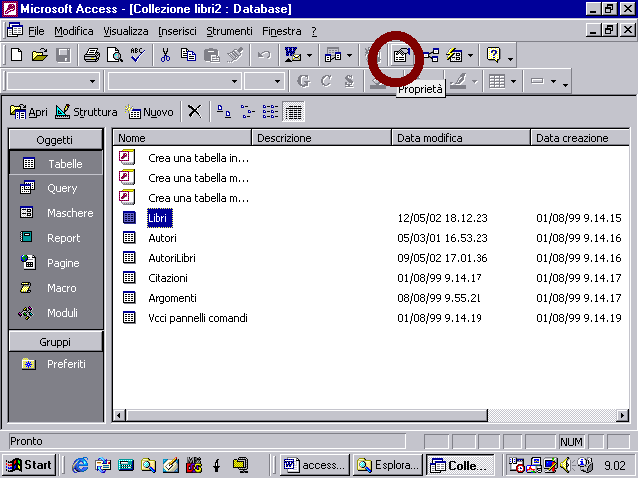Sort by Data modifica column header
Image resolution: width=638 pixels, height=478 pixels.
coord(461,138)
